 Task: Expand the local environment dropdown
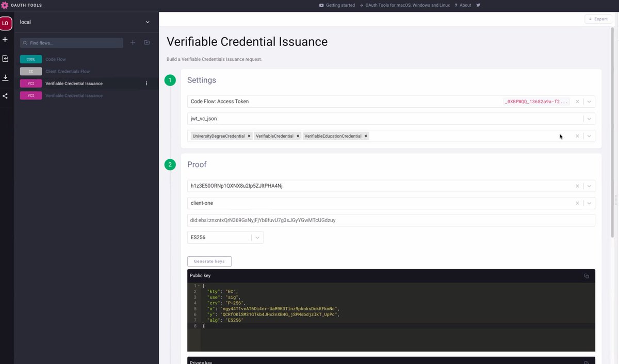[147, 22]
